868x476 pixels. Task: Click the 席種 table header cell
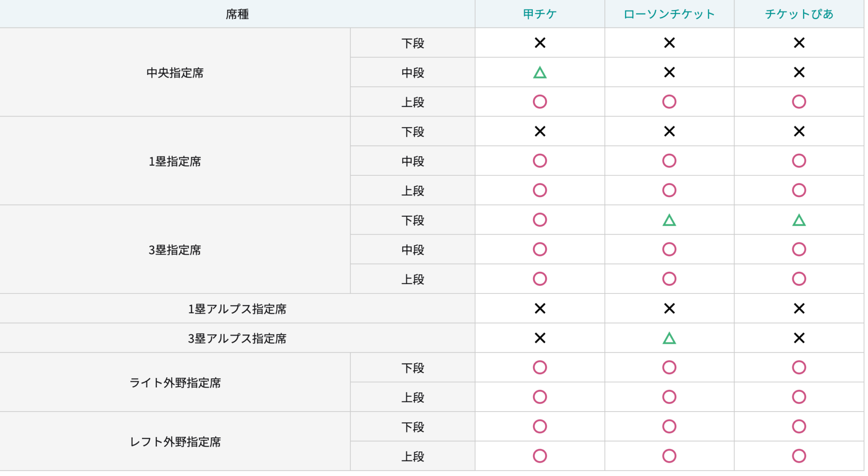tap(237, 14)
